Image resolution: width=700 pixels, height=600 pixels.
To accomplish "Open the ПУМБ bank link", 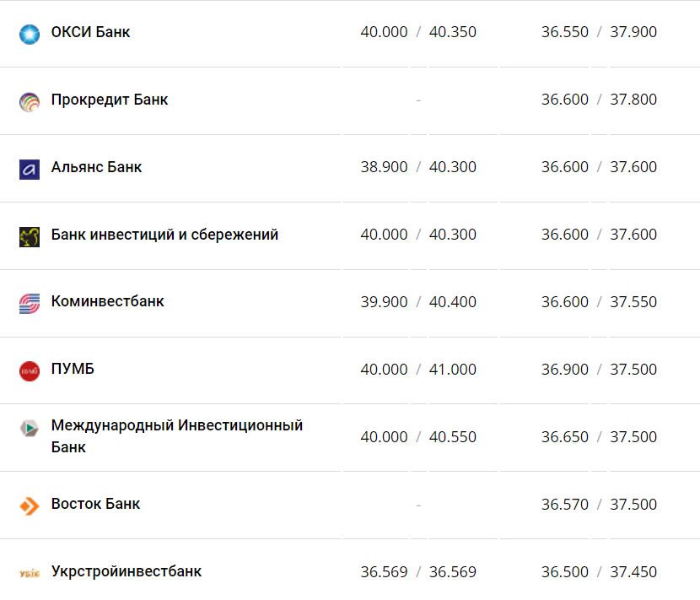I will pos(73,369).
